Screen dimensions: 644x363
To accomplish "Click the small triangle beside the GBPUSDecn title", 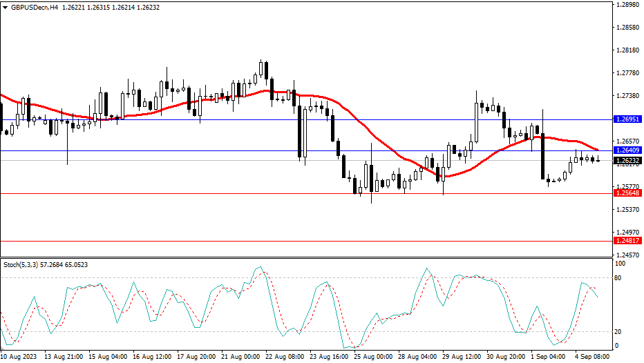I will [6, 7].
